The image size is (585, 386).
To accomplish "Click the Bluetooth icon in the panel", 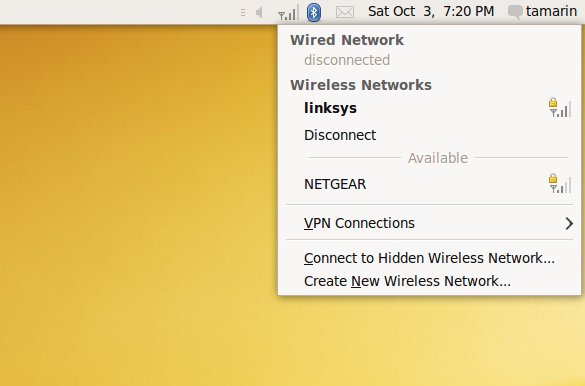I will point(314,12).
